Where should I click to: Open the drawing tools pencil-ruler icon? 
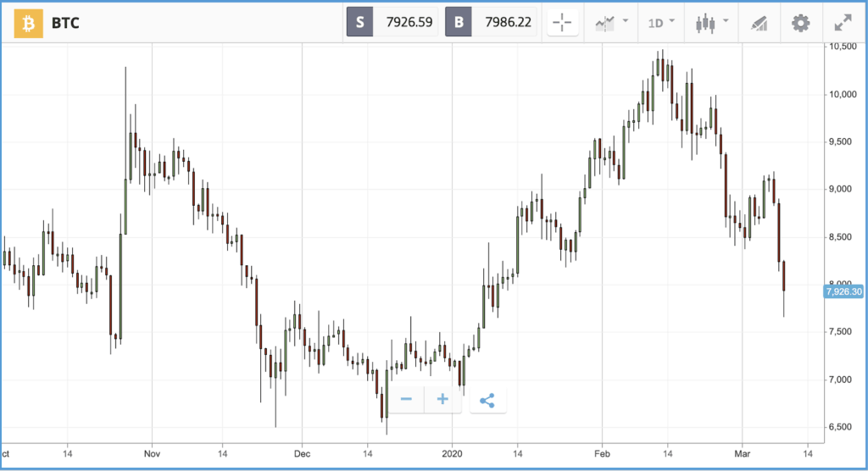[759, 23]
